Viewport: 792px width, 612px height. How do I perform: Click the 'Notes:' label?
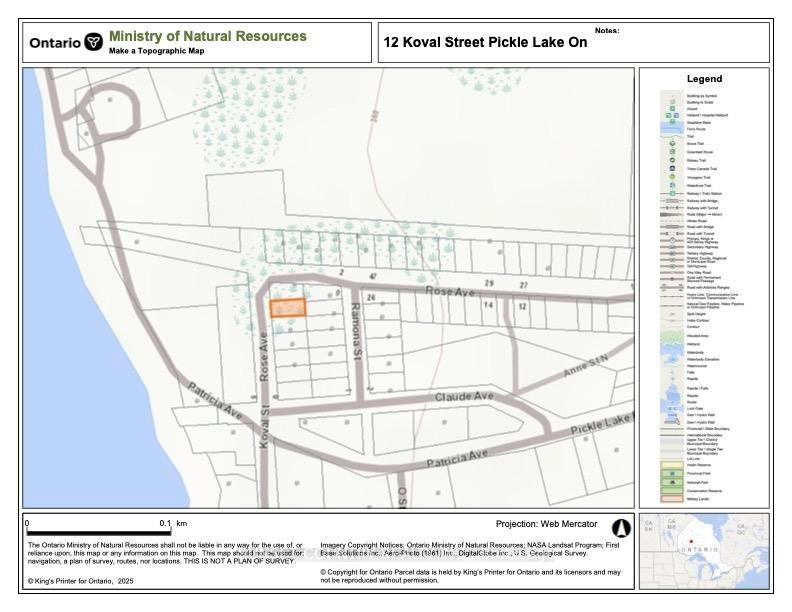click(x=607, y=31)
